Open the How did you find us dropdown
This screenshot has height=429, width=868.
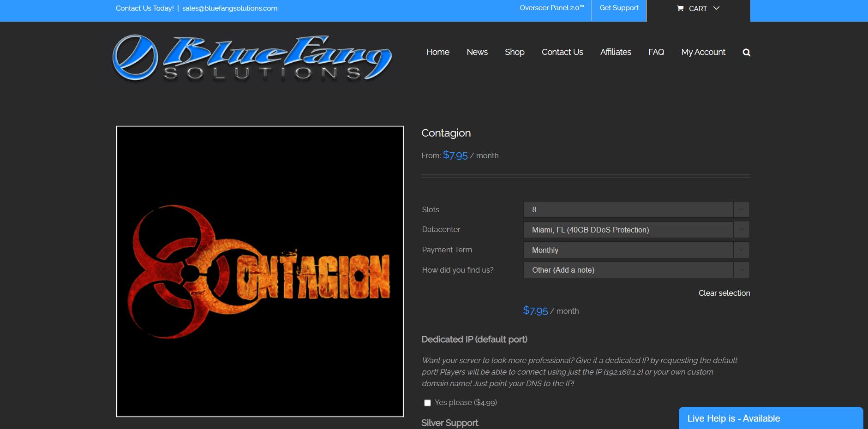[636, 270]
